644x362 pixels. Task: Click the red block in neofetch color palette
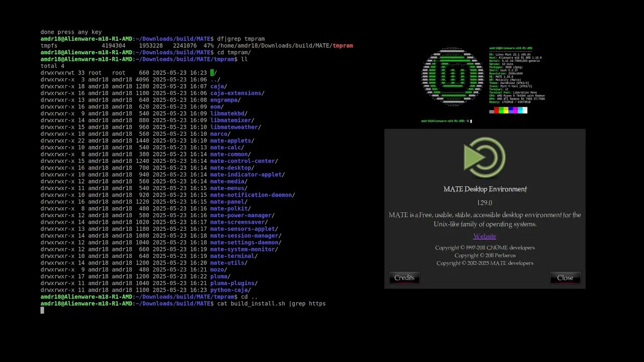click(x=496, y=110)
